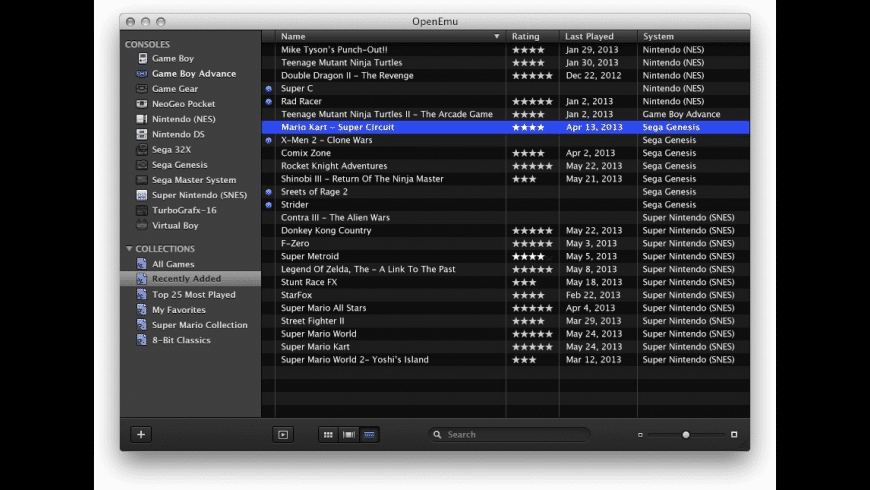Select the Rocket Knight Adventures game
Image resolution: width=870 pixels, height=490 pixels.
pyautogui.click(x=334, y=166)
